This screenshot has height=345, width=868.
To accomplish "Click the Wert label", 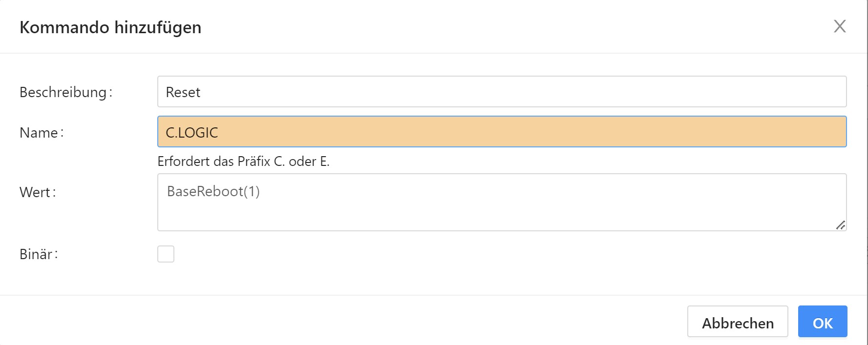I will pyautogui.click(x=36, y=192).
